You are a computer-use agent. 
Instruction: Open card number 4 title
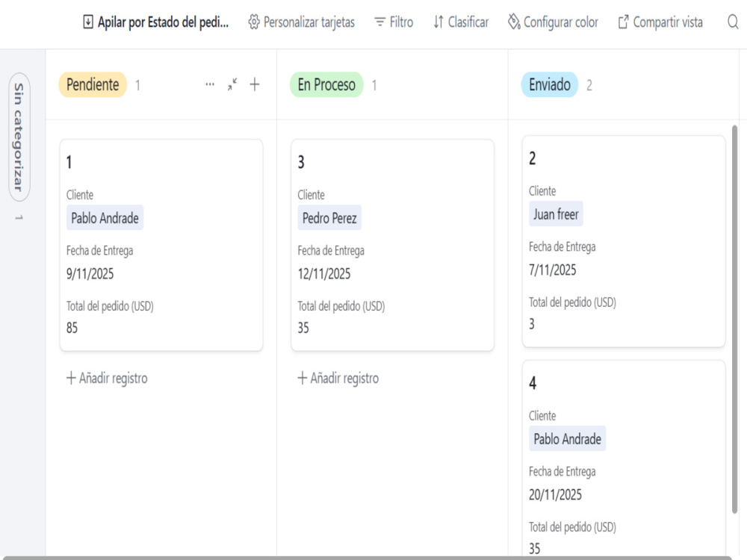(533, 383)
